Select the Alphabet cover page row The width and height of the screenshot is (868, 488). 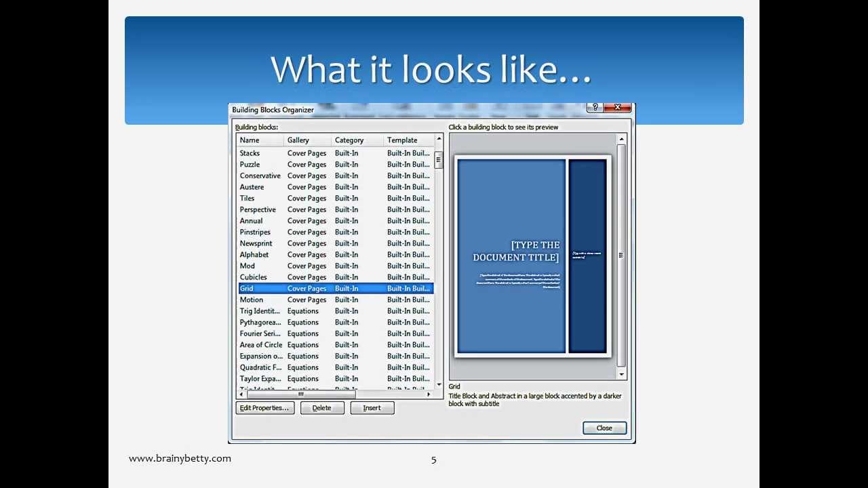pyautogui.click(x=335, y=255)
